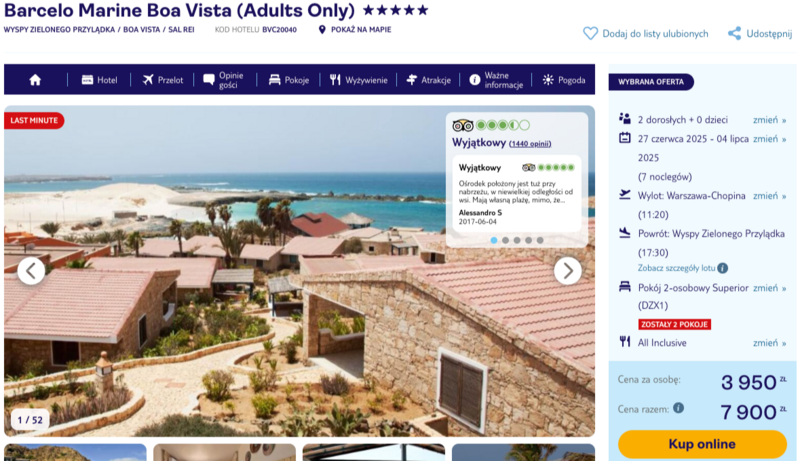Click the share icon next to Udostępnij
Image resolution: width=800 pixels, height=461 pixels.
pos(734,34)
